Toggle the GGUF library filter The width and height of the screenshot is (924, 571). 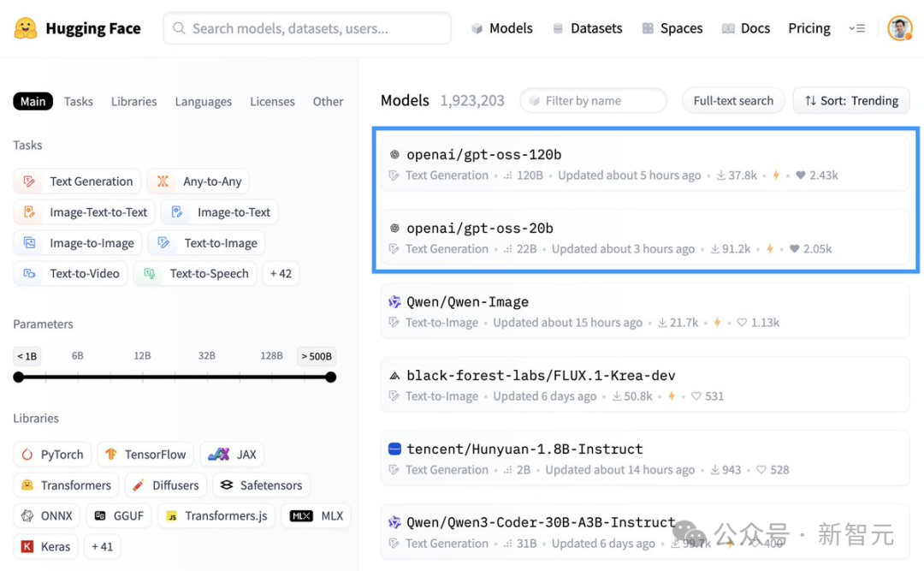(119, 515)
